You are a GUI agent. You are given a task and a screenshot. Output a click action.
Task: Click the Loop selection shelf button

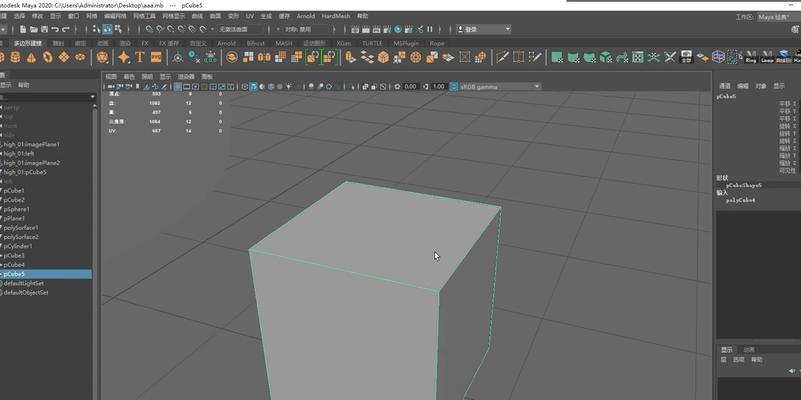[767, 57]
